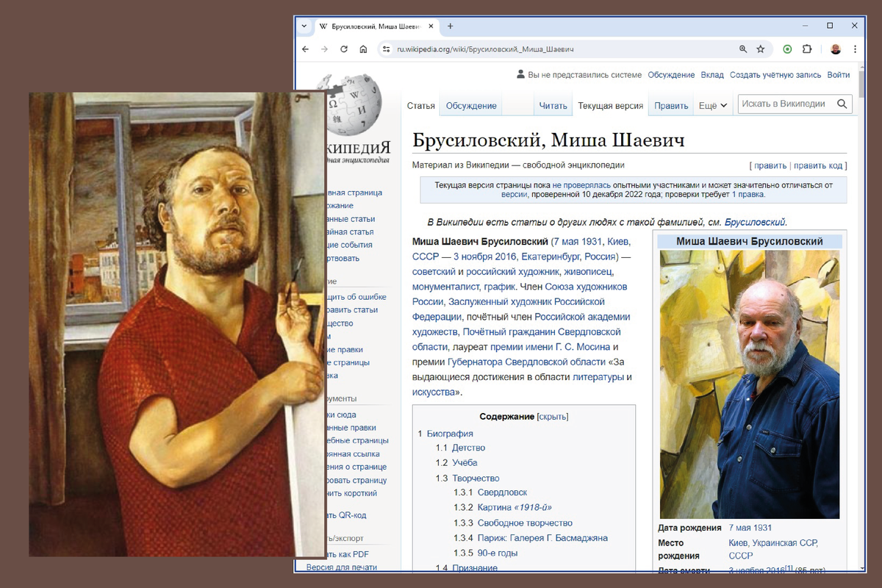
Task: Open Париж: Галерея Г. Басмаджяна entry
Action: (x=542, y=537)
